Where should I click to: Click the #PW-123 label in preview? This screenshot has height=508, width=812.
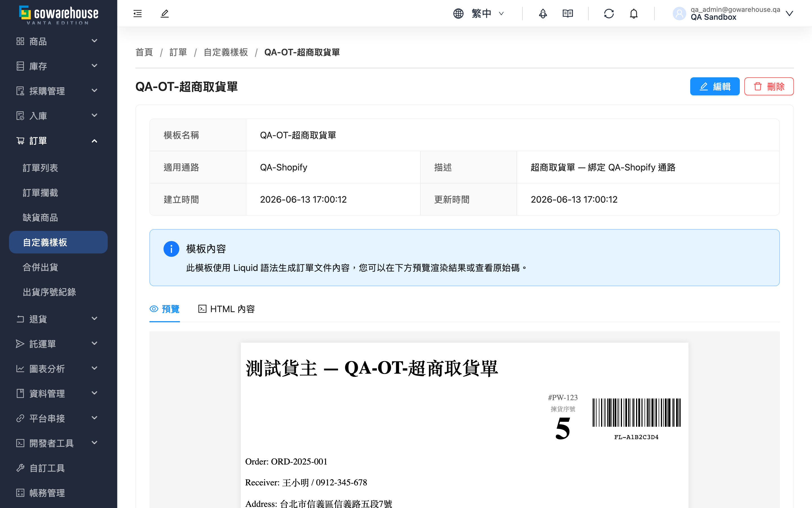pyautogui.click(x=563, y=397)
